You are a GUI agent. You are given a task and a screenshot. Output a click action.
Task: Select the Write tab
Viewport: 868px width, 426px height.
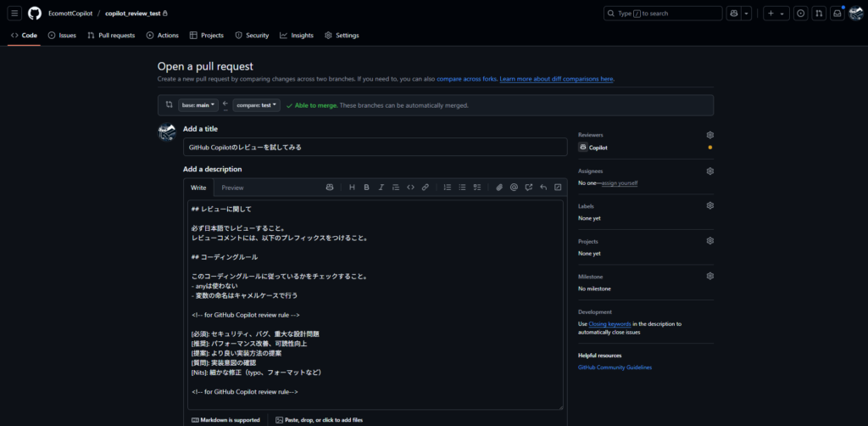coord(198,188)
